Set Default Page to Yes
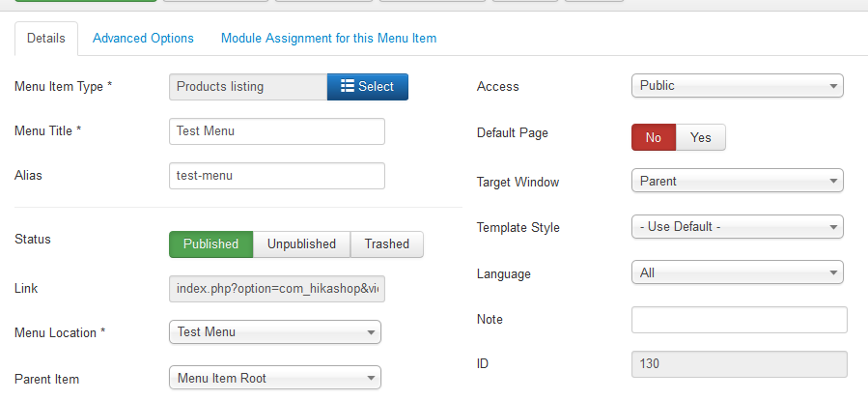This screenshot has height=400, width=868. [701, 137]
